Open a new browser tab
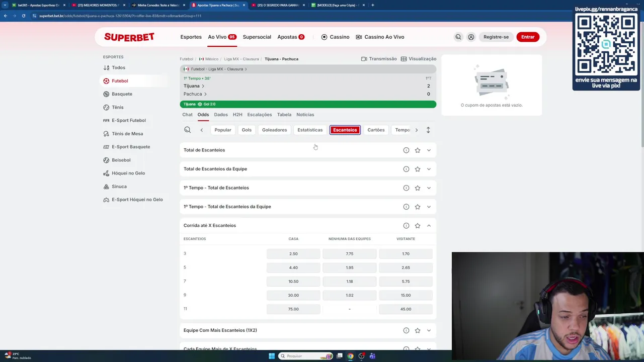644x362 pixels. click(x=372, y=5)
